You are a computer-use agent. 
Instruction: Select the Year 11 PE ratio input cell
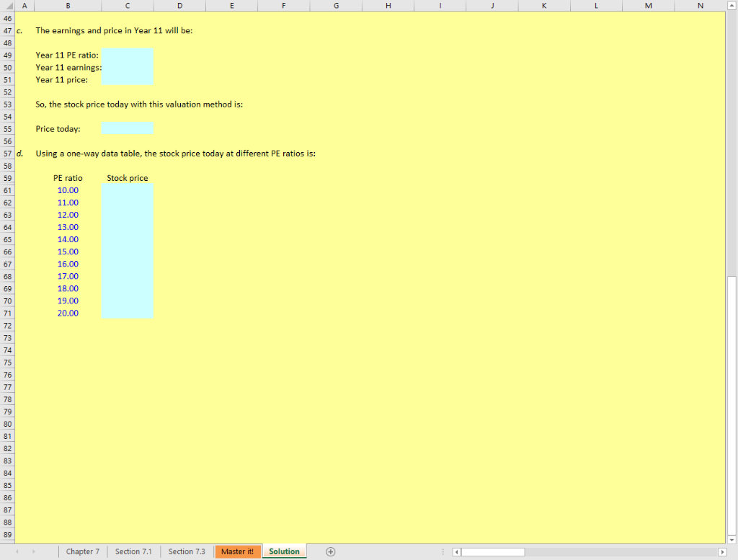pos(128,55)
